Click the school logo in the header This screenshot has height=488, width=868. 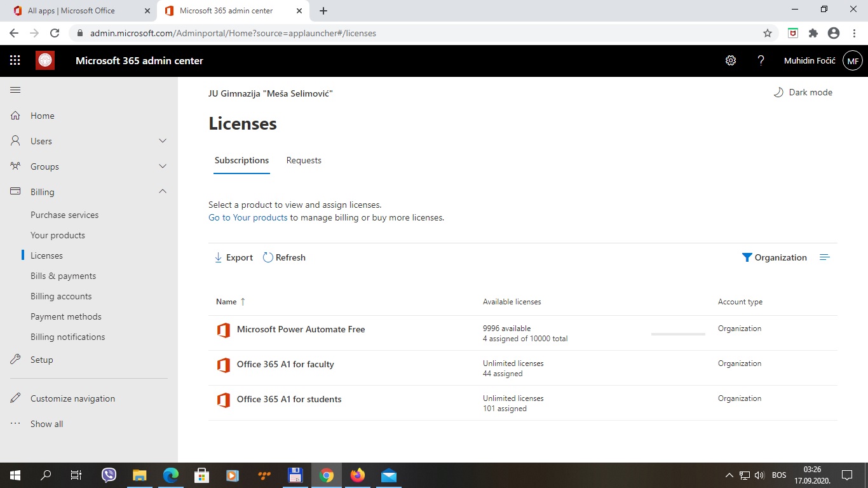pyautogui.click(x=45, y=60)
